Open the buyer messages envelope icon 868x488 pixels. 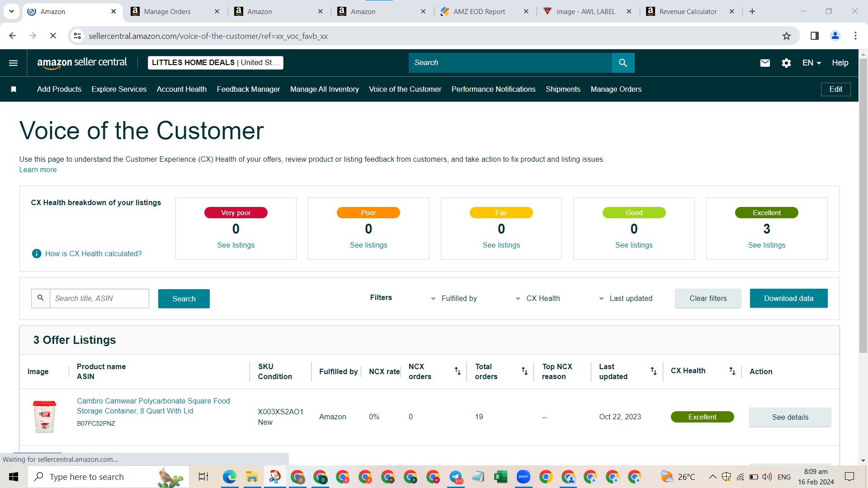[x=765, y=63]
